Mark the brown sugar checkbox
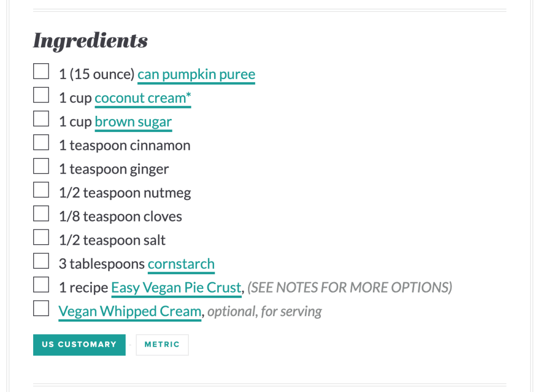This screenshot has height=392, width=538. [41, 119]
